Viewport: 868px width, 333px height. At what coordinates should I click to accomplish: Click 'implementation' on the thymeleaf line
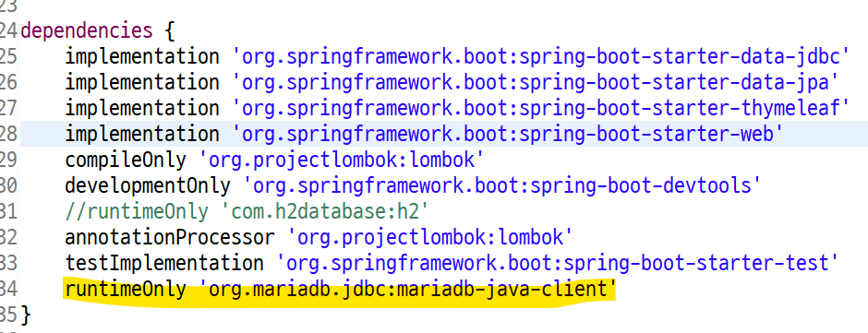(142, 108)
